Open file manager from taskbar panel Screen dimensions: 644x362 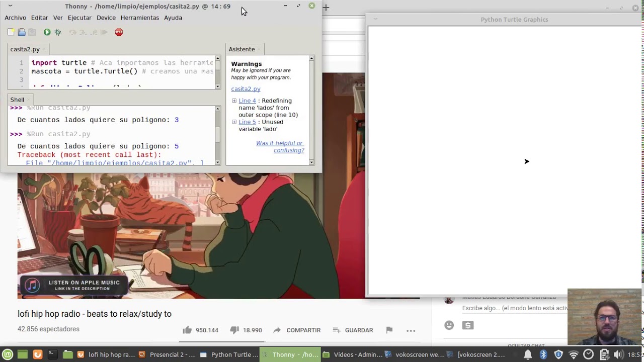coord(67,354)
